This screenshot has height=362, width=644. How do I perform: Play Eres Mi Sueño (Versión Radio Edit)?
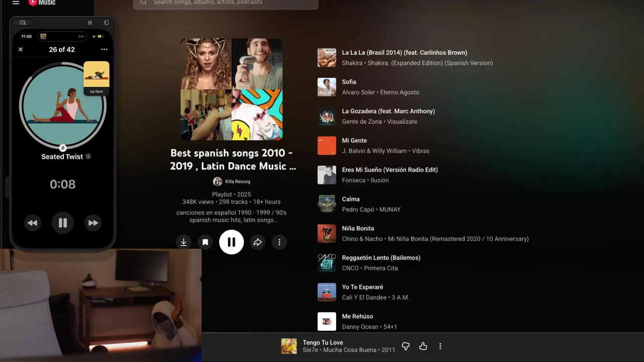click(x=390, y=169)
